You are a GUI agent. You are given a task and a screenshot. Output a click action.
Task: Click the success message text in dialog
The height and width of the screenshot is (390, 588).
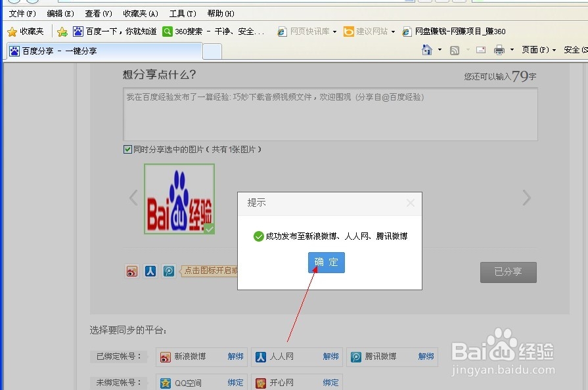coord(336,236)
